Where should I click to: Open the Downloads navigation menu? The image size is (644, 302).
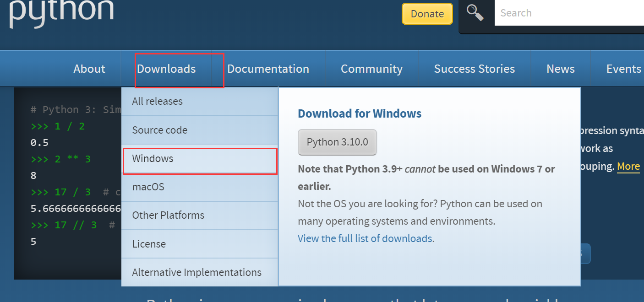pos(166,69)
